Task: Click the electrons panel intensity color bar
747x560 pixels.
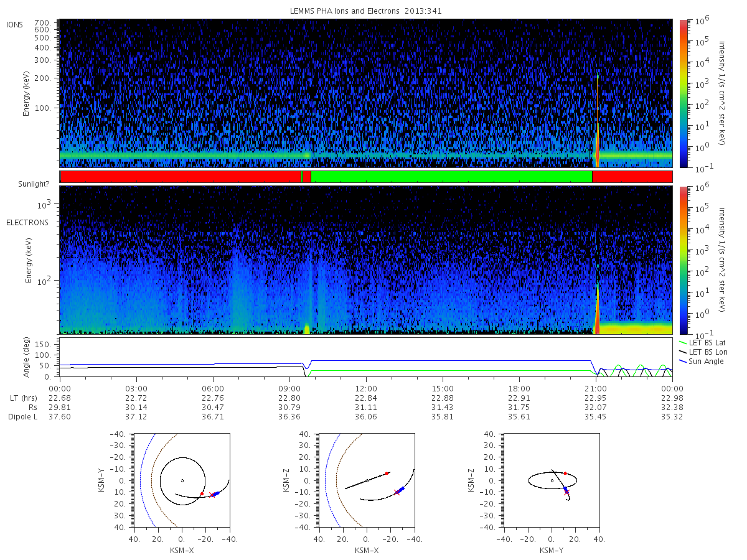Action: (683, 260)
